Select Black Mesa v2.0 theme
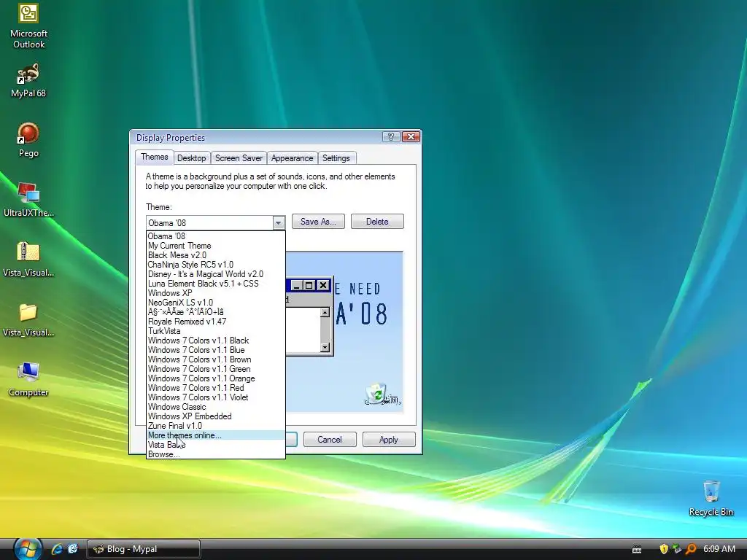Screen dimensions: 747x560 (x=215, y=255)
